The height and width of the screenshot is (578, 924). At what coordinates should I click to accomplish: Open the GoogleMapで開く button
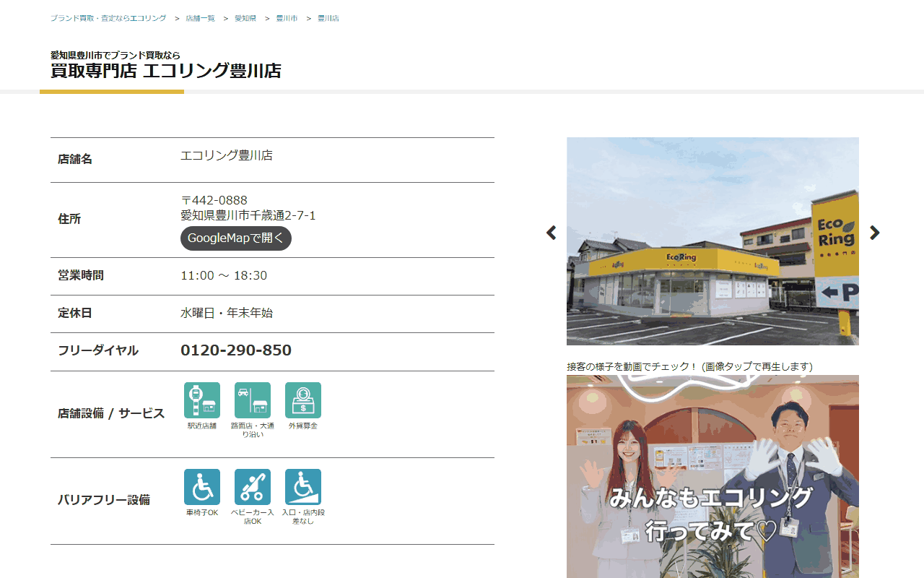tap(236, 238)
